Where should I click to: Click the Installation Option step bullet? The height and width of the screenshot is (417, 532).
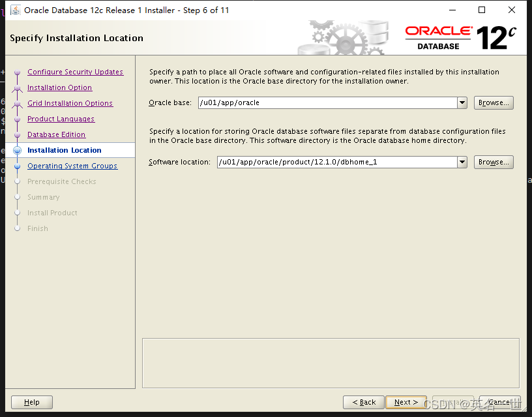[x=18, y=87]
